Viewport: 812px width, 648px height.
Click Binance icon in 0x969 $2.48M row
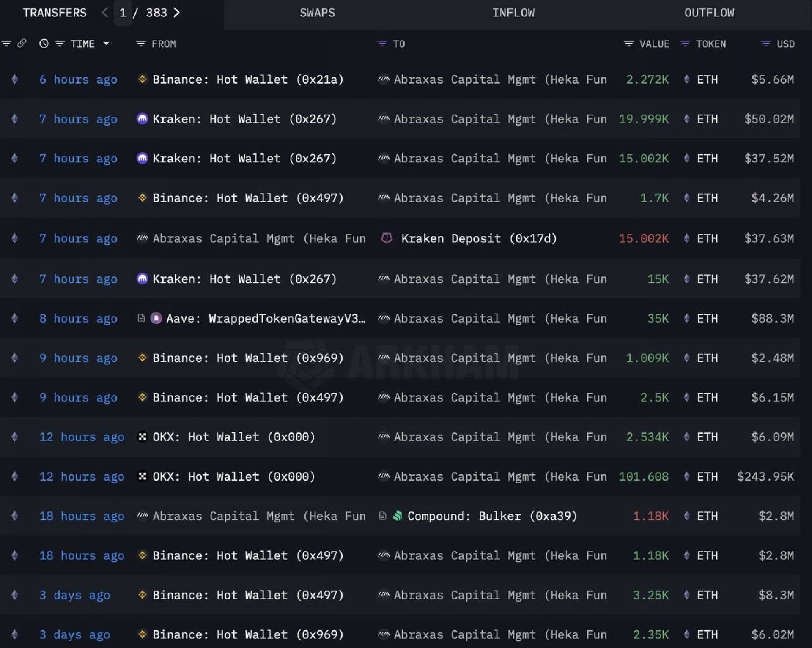143,358
